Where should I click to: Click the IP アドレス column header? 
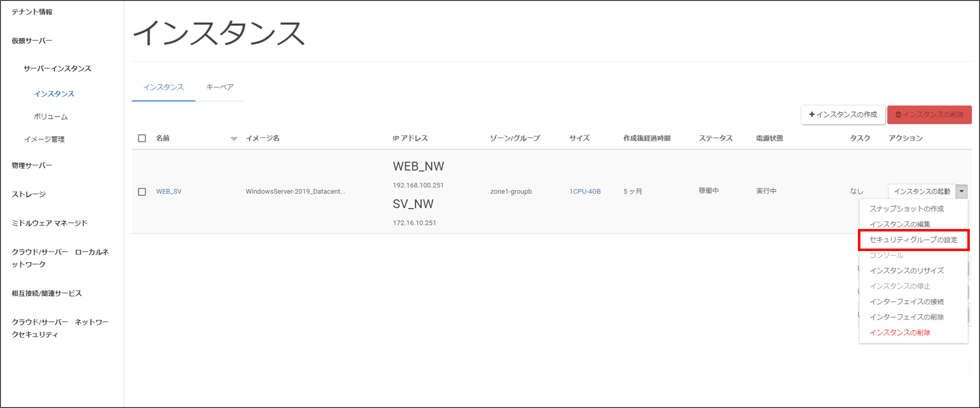pyautogui.click(x=410, y=138)
